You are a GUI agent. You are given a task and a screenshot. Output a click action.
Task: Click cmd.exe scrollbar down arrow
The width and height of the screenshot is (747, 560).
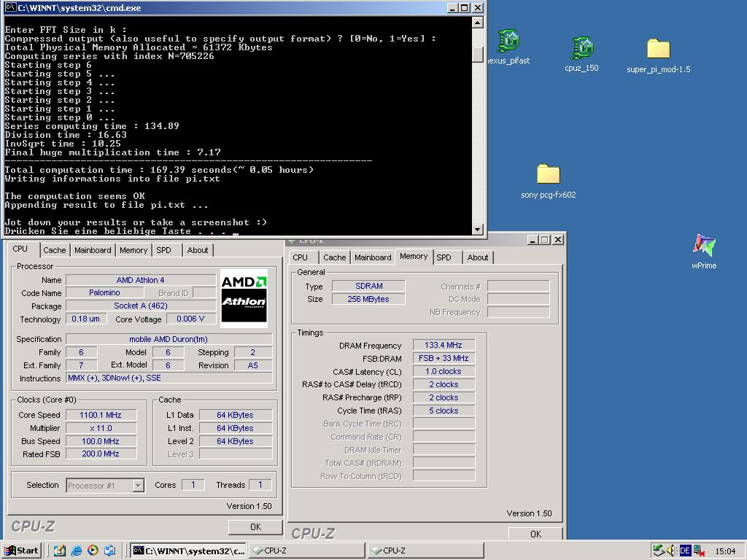tap(478, 230)
